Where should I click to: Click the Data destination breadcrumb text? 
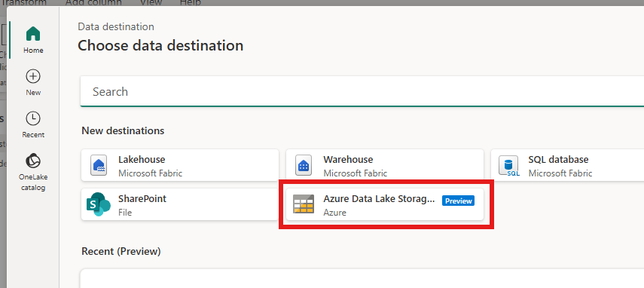(116, 26)
